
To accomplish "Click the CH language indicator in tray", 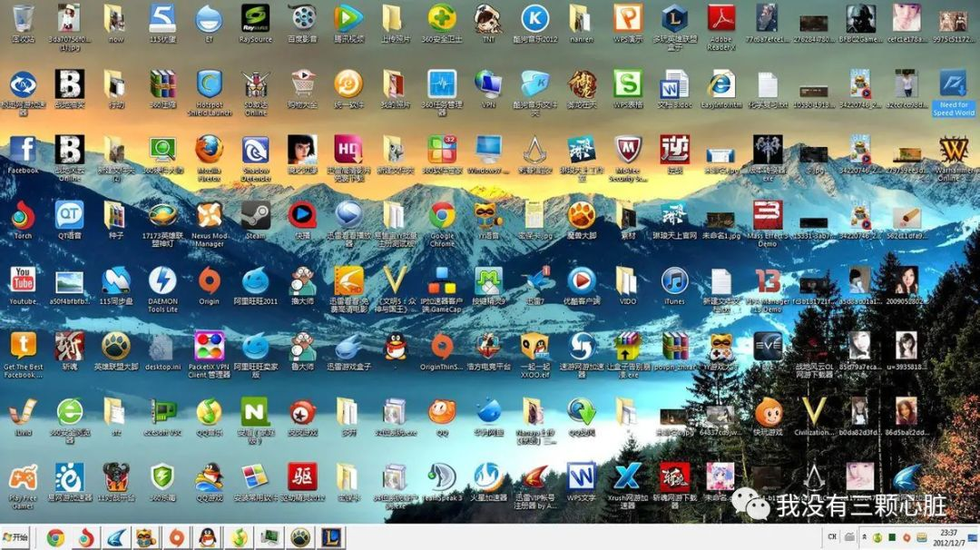I will tap(832, 537).
